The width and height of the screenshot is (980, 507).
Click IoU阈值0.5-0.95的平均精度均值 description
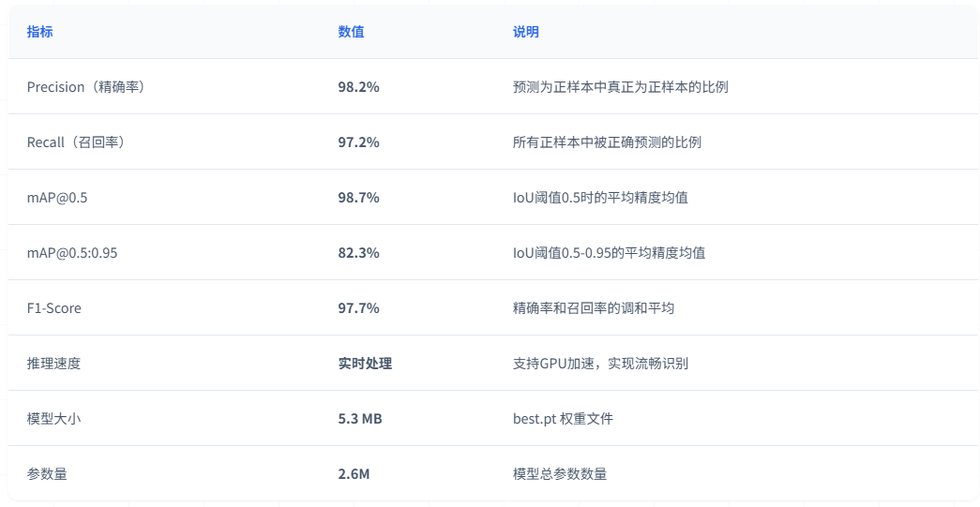(610, 253)
